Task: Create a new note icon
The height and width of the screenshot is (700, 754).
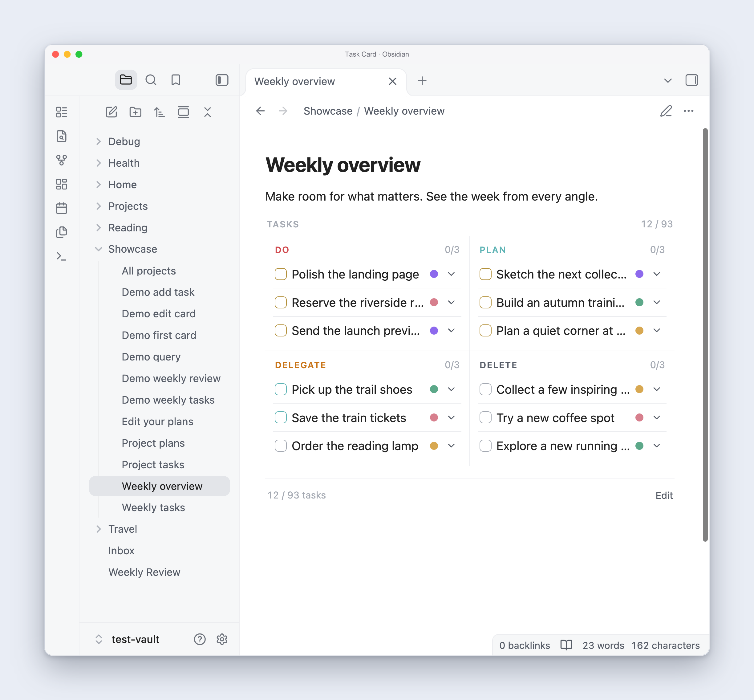Action: click(111, 112)
